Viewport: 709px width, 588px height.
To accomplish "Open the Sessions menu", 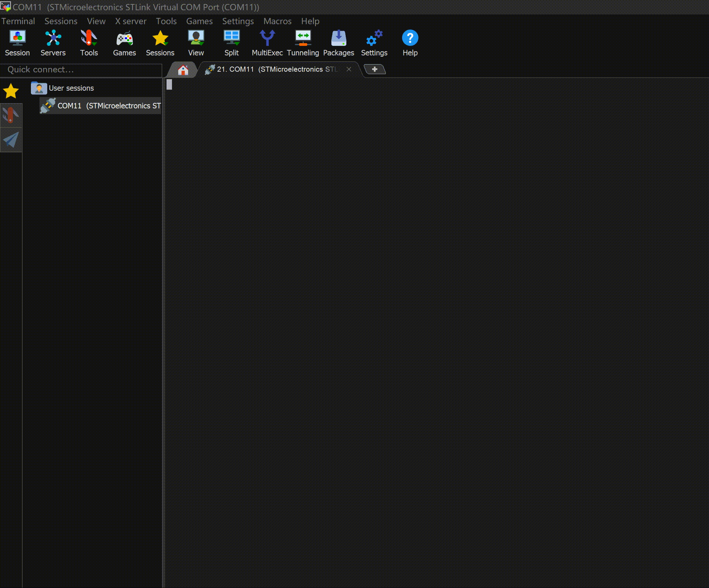I will [x=61, y=21].
